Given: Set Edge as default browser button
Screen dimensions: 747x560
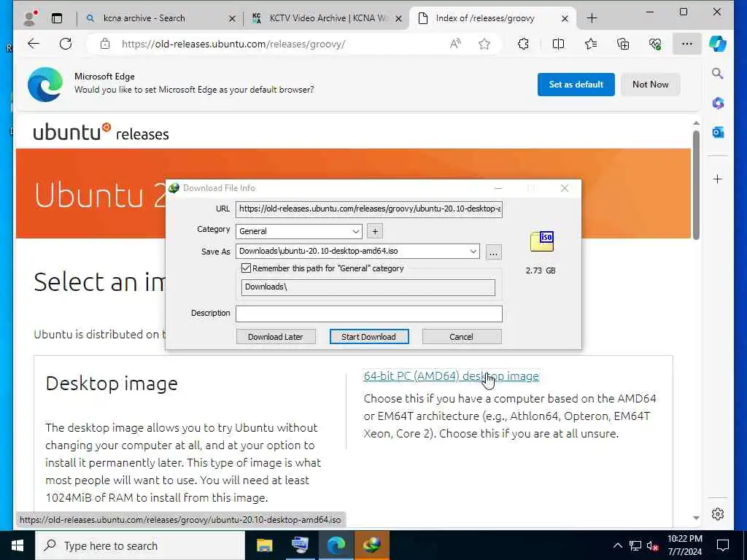Looking at the screenshot, I should 576,85.
